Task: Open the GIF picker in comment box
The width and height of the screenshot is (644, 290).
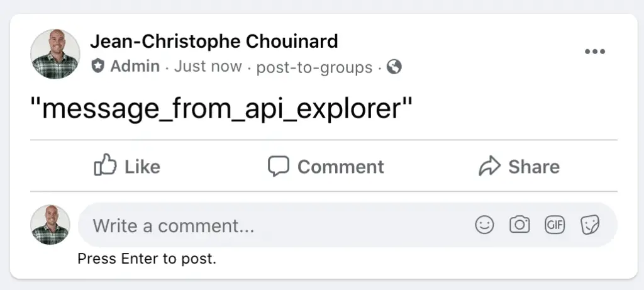Action: tap(555, 225)
